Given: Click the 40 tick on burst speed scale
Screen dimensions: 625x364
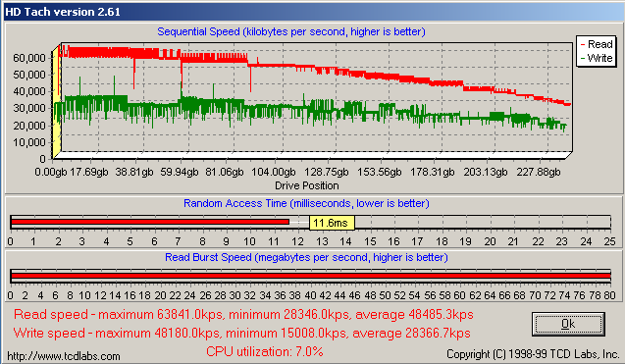Looking at the screenshot, I should [310, 295].
